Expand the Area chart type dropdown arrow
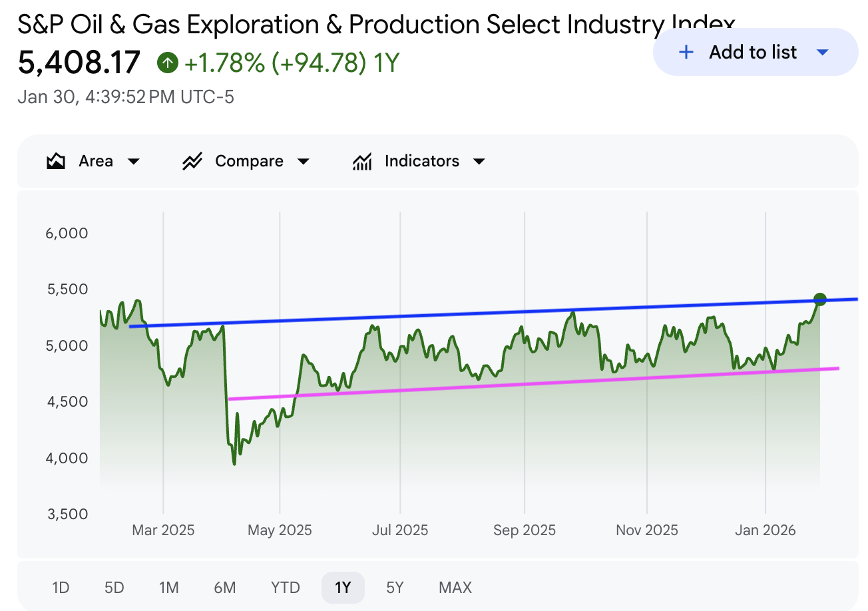This screenshot has height=611, width=868. [133, 161]
